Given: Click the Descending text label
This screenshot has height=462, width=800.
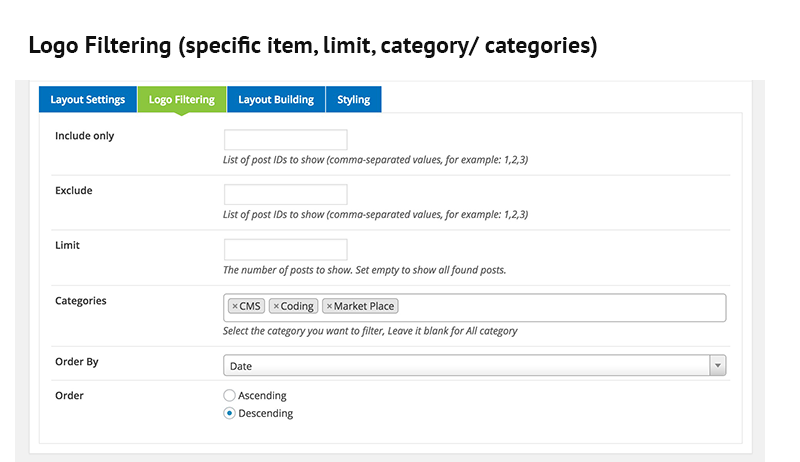Looking at the screenshot, I should pos(265,413).
